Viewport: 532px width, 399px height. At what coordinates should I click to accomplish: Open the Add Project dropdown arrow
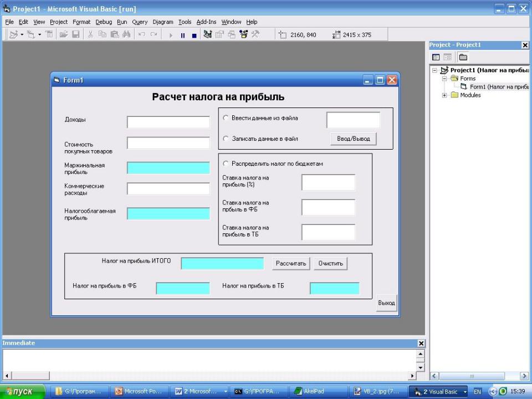click(x=22, y=34)
